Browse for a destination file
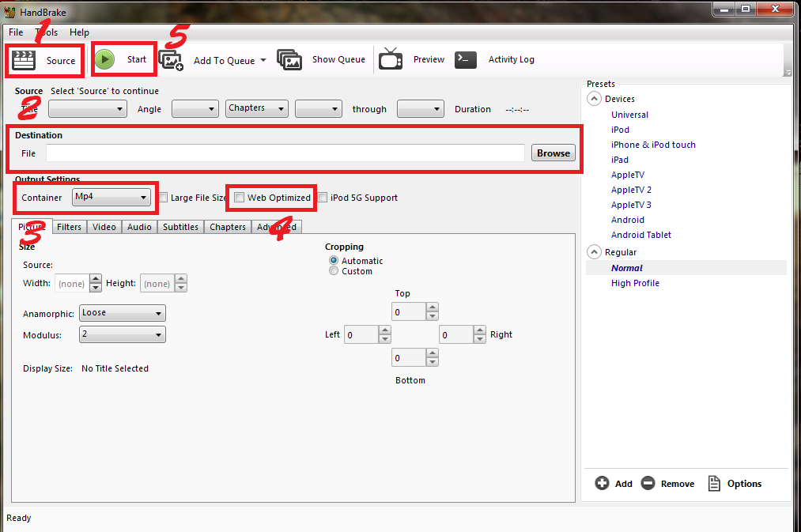The width and height of the screenshot is (801, 532). click(553, 153)
